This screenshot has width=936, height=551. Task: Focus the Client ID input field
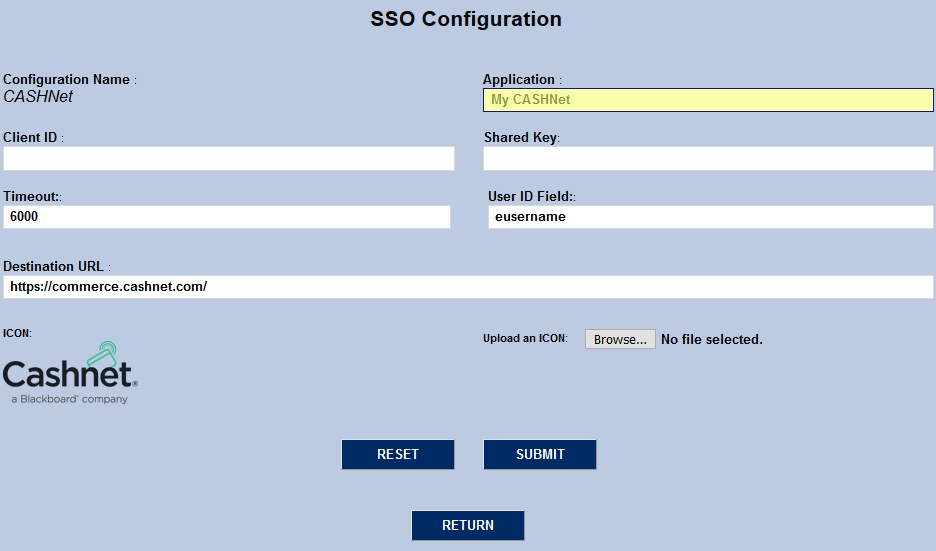(229, 159)
